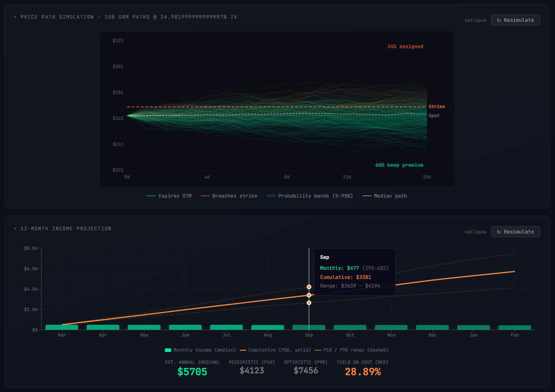Click the $5705 estimated annual median value
This screenshot has width=555, height=392.
click(192, 372)
